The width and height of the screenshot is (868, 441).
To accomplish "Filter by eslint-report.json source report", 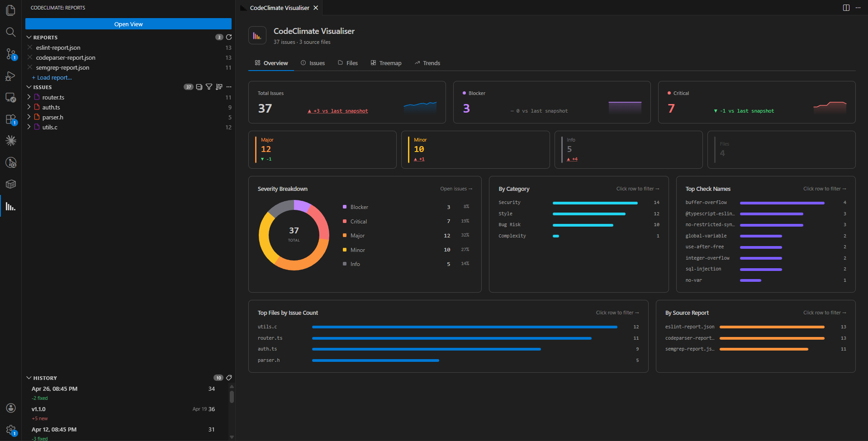I will (x=755, y=327).
